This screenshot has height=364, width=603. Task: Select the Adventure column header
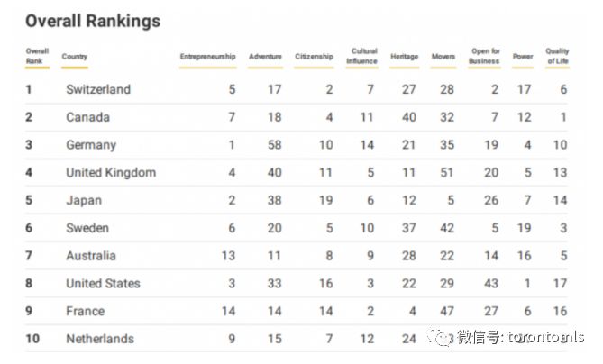click(x=265, y=57)
